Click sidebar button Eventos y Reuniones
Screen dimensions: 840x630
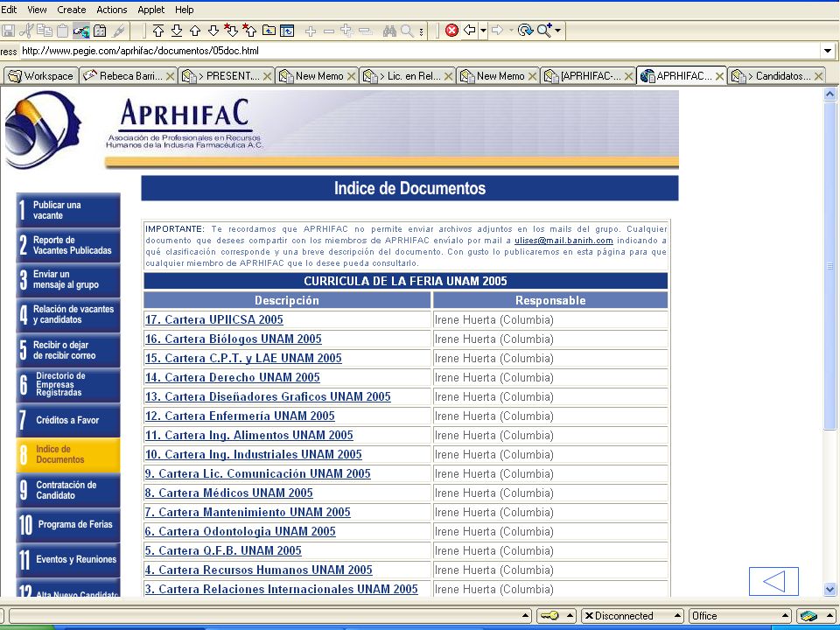coord(68,559)
